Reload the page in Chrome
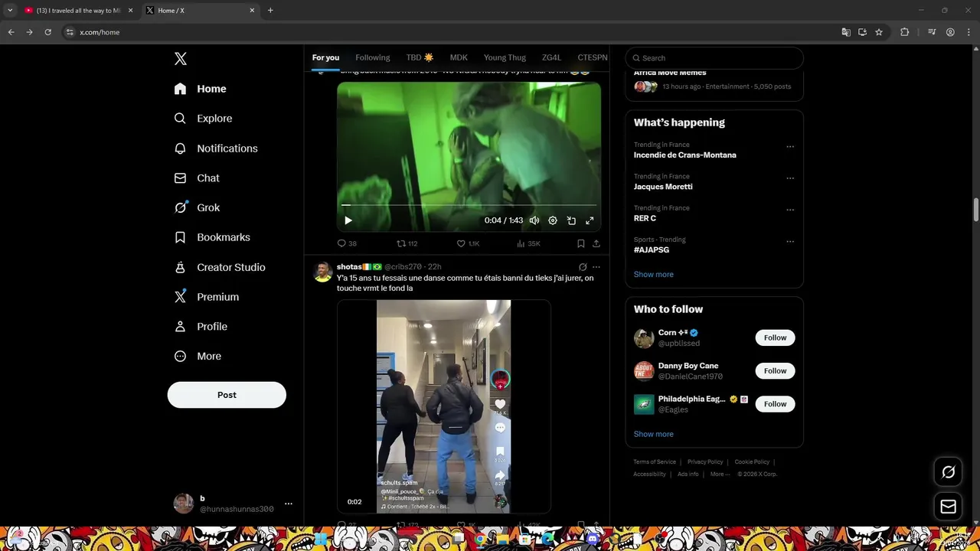 click(x=47, y=32)
